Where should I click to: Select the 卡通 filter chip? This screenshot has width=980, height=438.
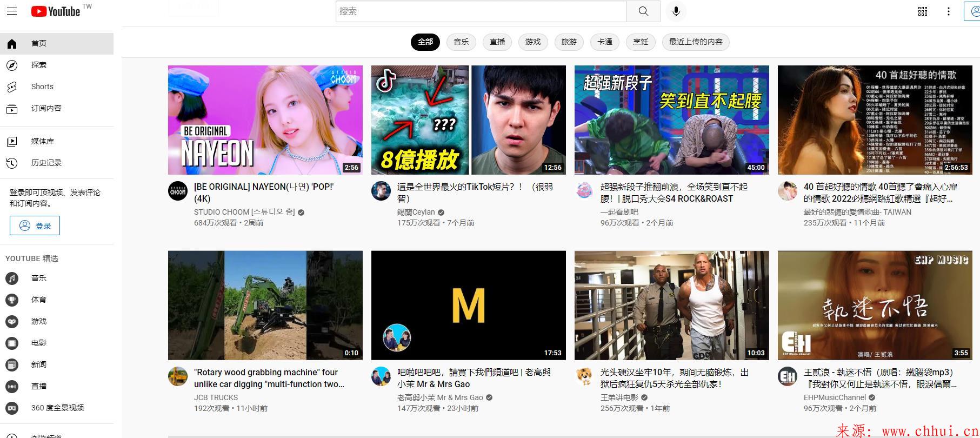[x=605, y=42]
